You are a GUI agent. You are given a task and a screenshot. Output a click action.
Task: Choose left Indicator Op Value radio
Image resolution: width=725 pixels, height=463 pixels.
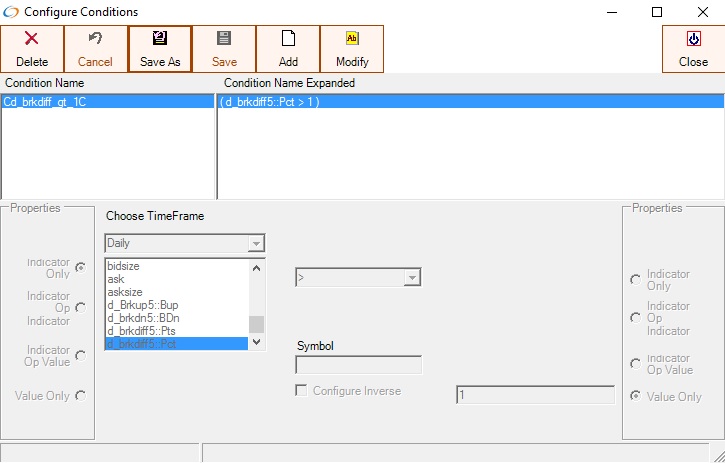click(80, 355)
